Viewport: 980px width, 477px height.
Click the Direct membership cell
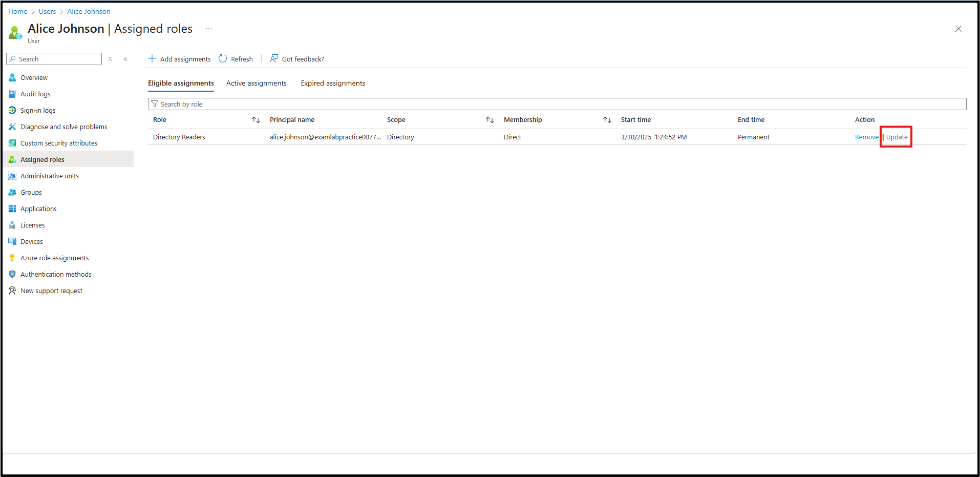tap(513, 137)
